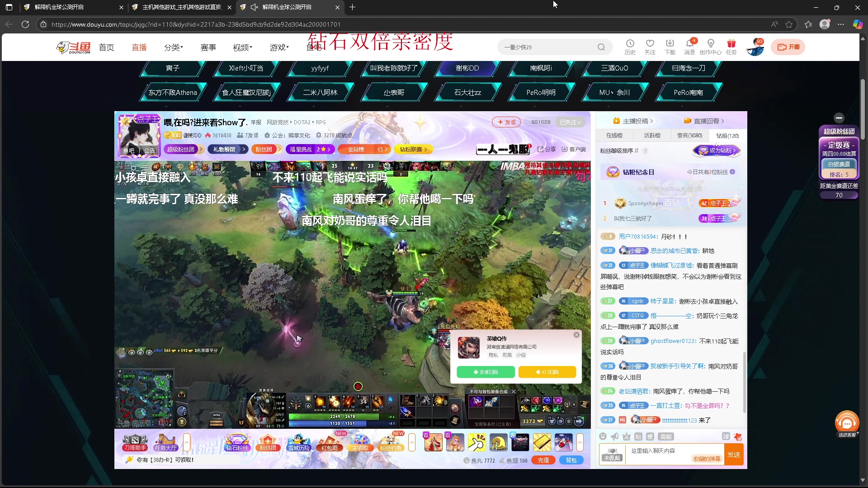Click the 发送 send button

[x=734, y=455]
